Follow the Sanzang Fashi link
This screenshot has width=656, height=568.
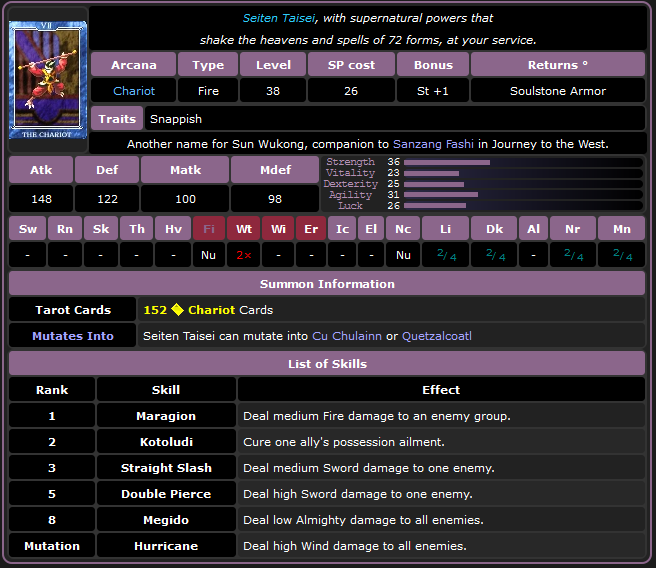(436, 144)
